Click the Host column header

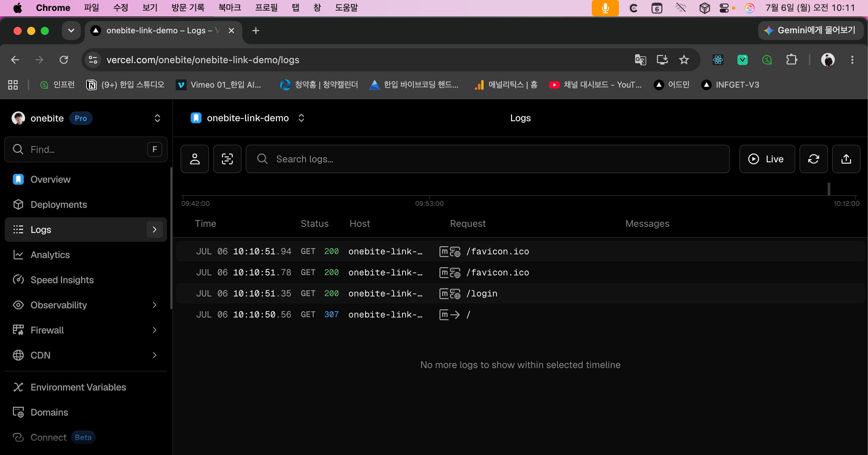click(360, 223)
